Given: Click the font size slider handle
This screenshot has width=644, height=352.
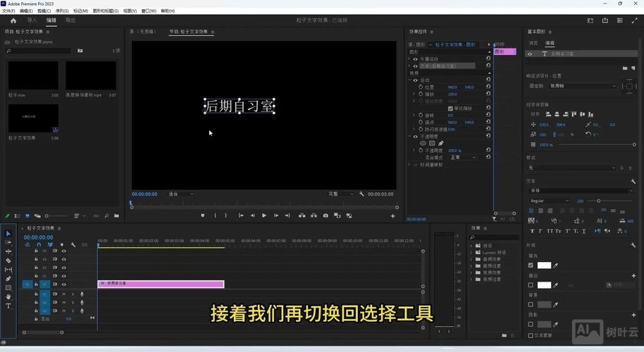Looking at the screenshot, I should pos(598,201).
